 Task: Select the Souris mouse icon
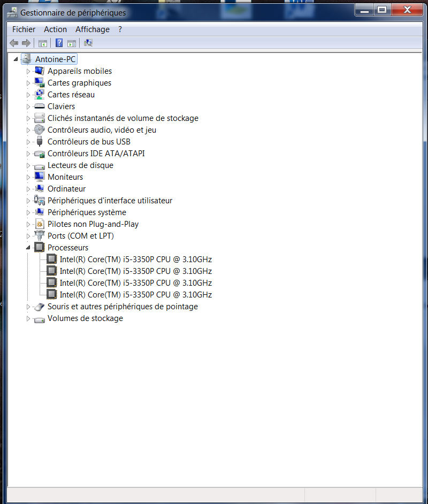(x=40, y=307)
